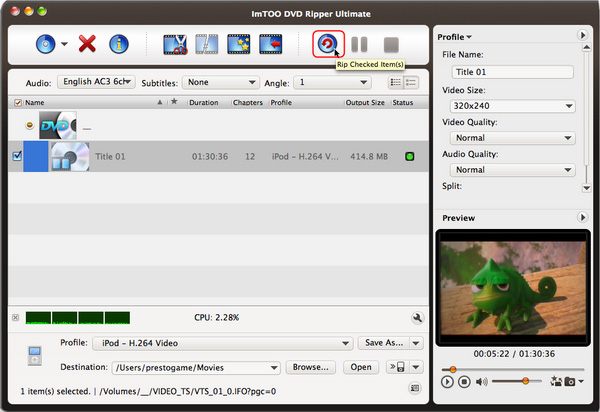Expand the device transfer dropdown arrow

tap(416, 367)
